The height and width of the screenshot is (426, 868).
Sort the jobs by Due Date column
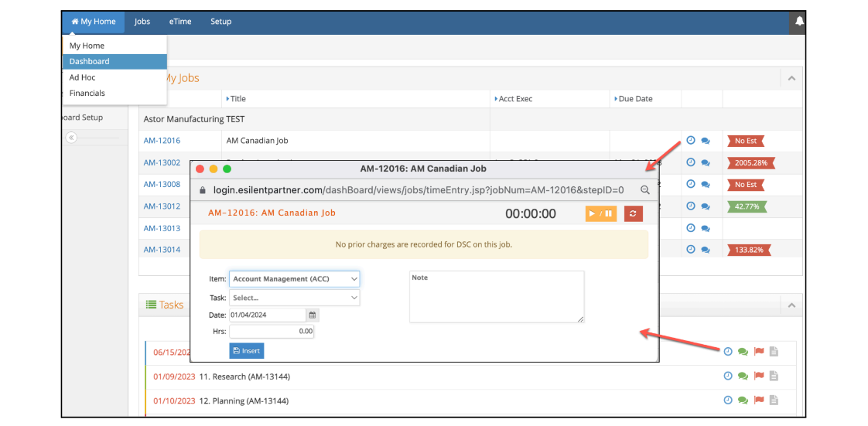[x=634, y=99]
